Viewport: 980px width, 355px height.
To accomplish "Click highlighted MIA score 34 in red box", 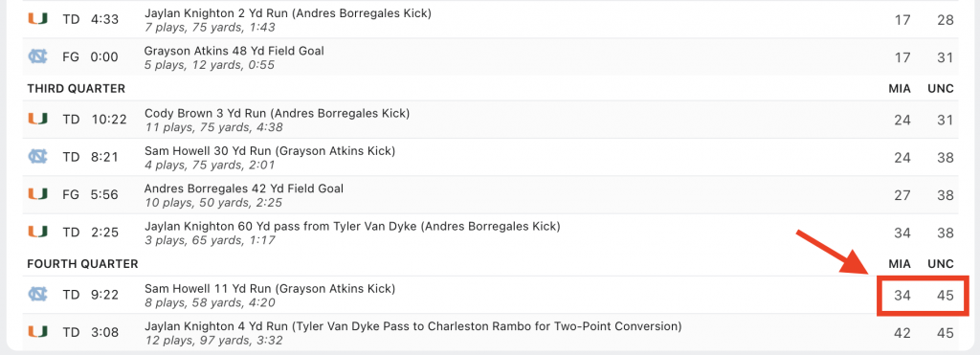I will click(902, 295).
